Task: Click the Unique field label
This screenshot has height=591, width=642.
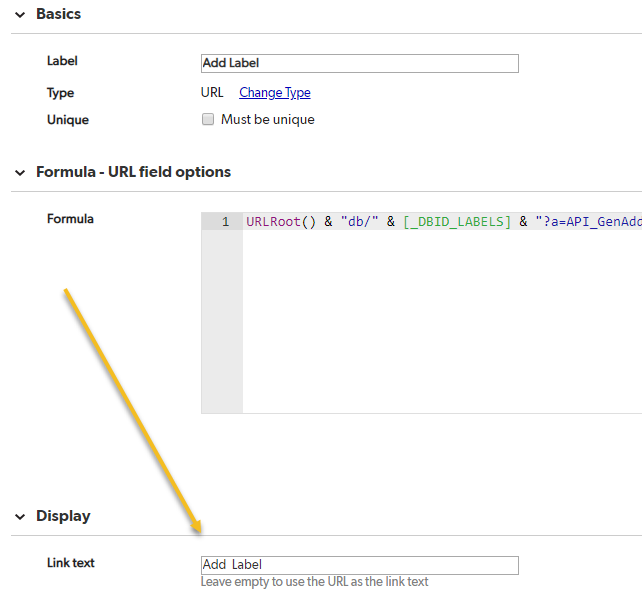Action: (x=68, y=120)
